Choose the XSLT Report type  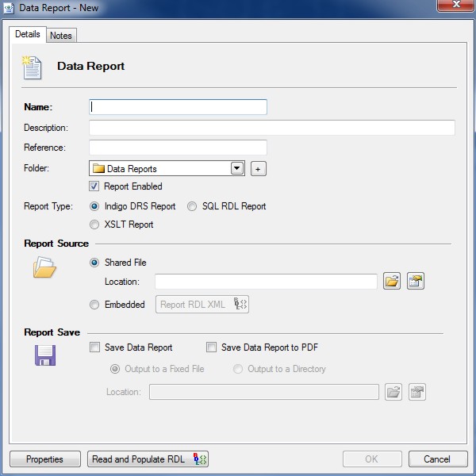click(95, 225)
